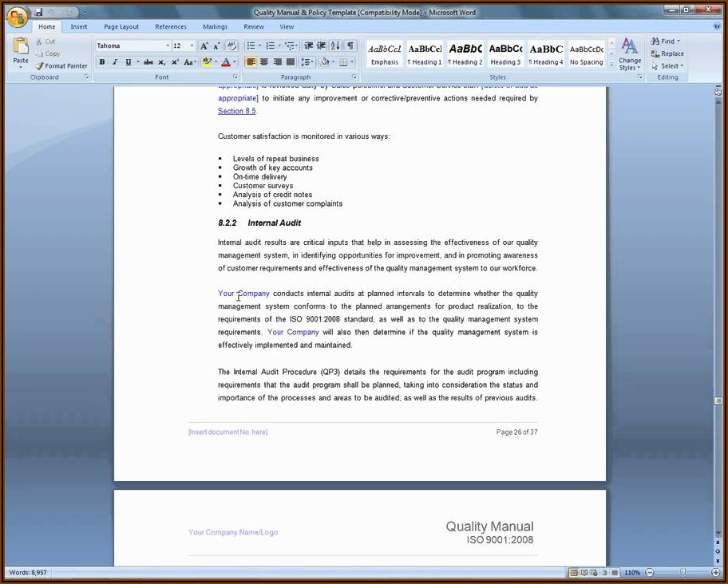Image resolution: width=728 pixels, height=584 pixels.
Task: Toggle underline formatting
Action: (x=128, y=62)
